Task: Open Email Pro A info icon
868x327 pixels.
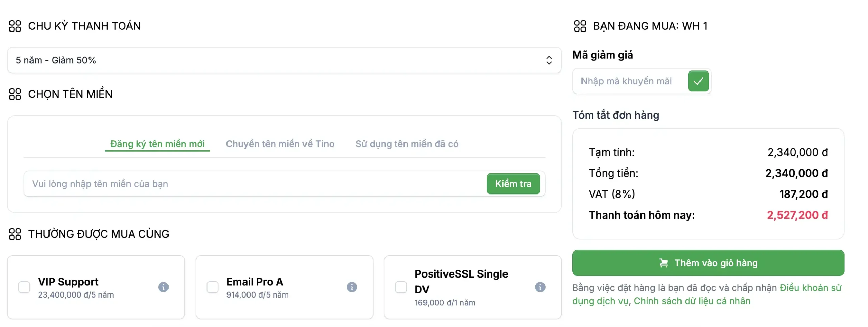Action: 352,287
